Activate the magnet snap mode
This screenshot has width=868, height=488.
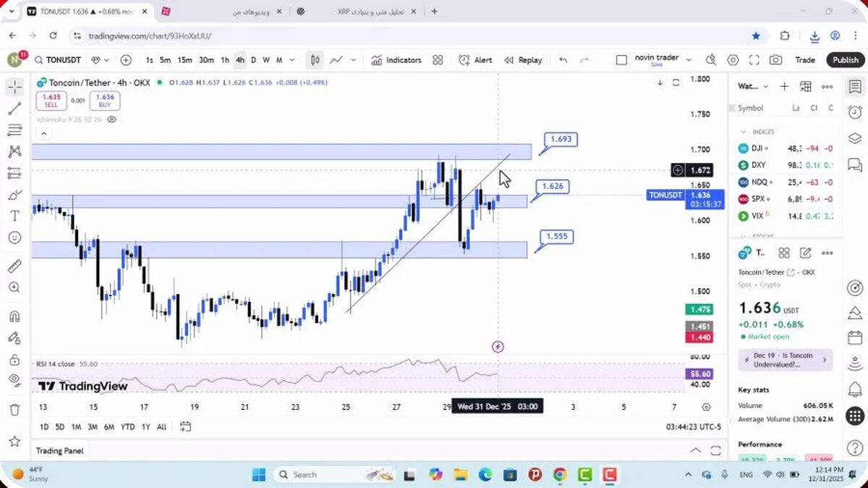[x=14, y=316]
